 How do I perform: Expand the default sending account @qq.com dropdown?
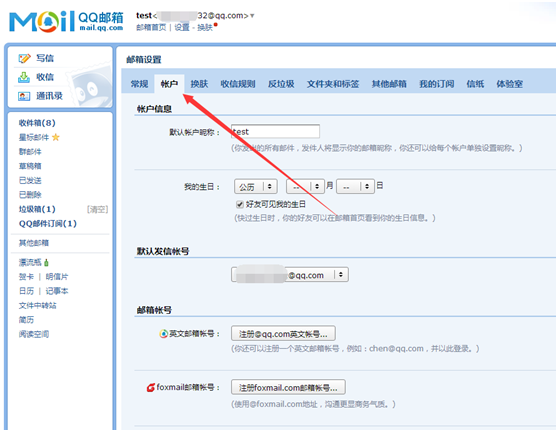click(x=290, y=275)
